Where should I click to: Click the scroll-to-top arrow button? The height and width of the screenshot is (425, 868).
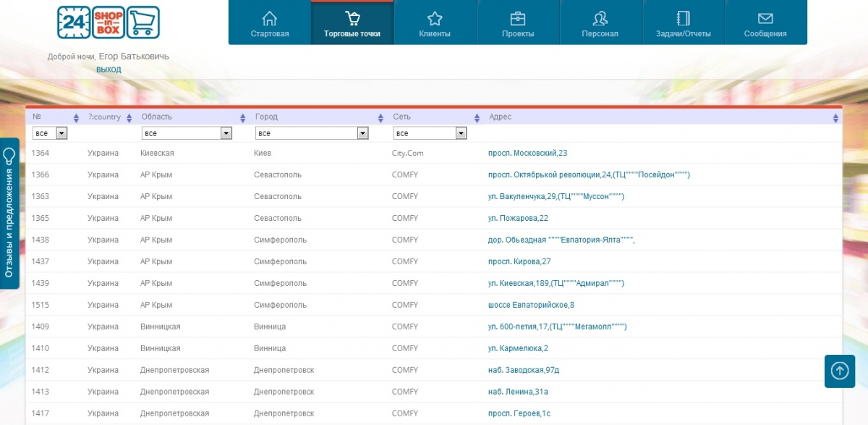840,371
